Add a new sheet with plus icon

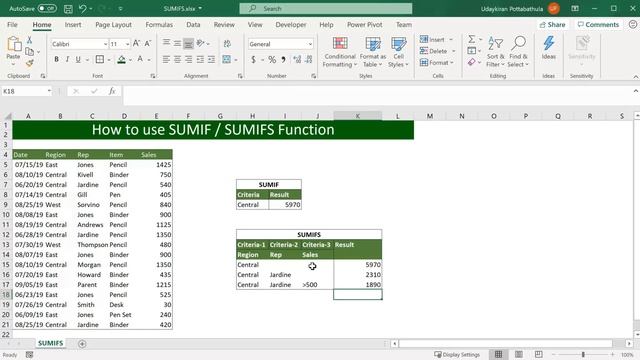(82, 344)
